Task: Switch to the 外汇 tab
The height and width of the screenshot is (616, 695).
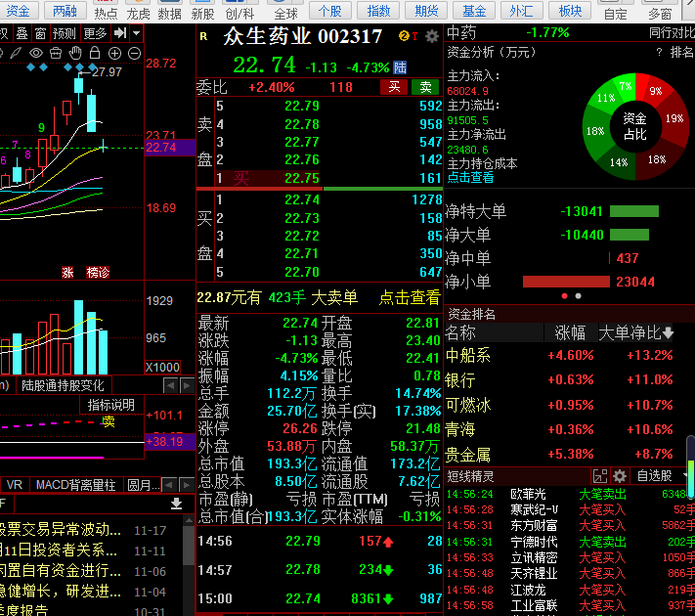Action: click(x=522, y=10)
